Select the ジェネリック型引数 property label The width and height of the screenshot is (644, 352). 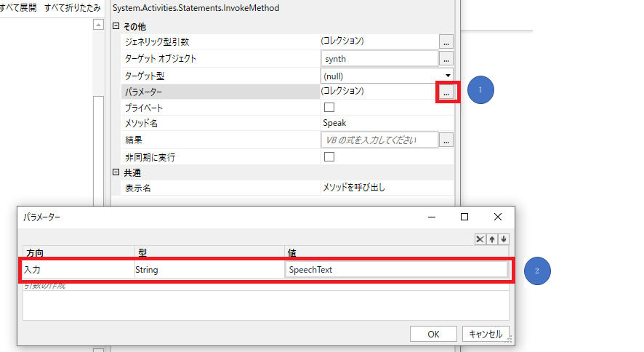coord(157,42)
